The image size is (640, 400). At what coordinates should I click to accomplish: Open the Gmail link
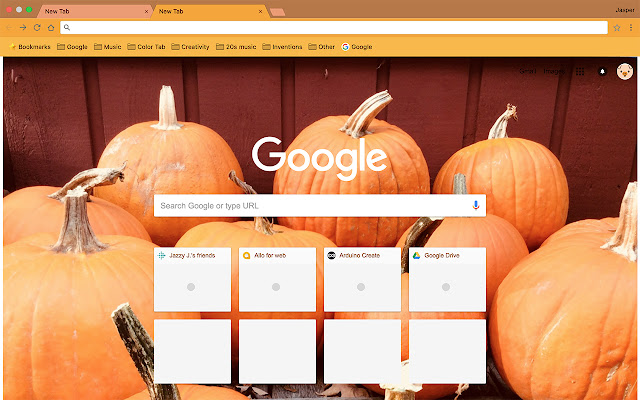click(x=527, y=71)
